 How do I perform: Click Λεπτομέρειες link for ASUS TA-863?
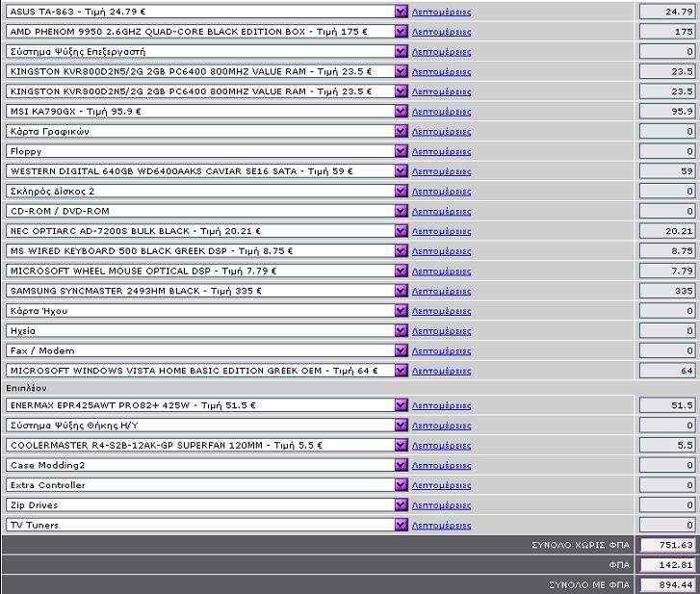[441, 13]
